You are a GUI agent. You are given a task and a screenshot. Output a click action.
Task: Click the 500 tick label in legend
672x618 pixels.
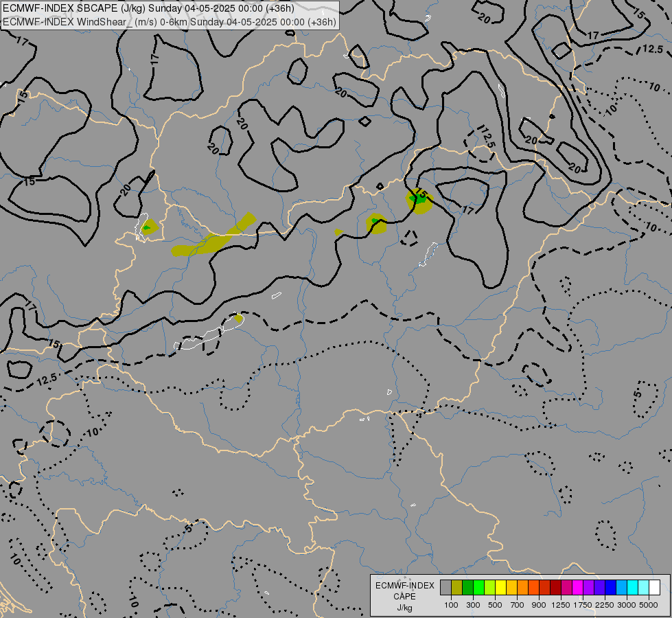(x=495, y=605)
